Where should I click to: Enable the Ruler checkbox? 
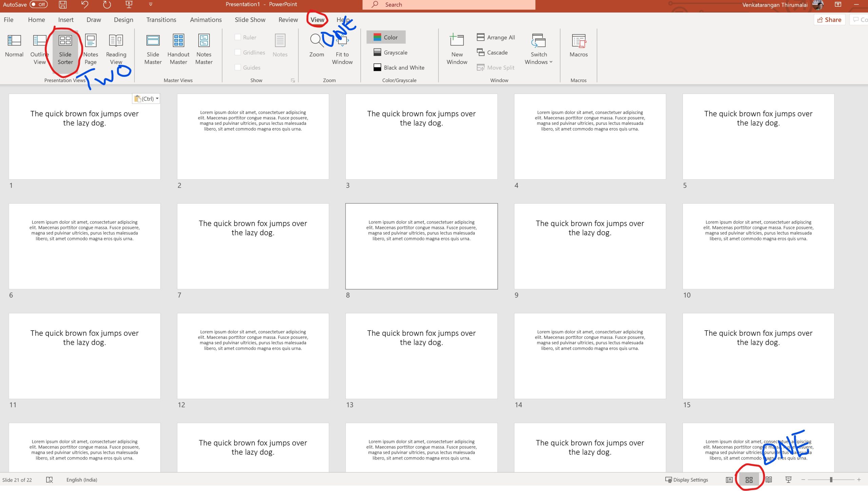pyautogui.click(x=238, y=37)
